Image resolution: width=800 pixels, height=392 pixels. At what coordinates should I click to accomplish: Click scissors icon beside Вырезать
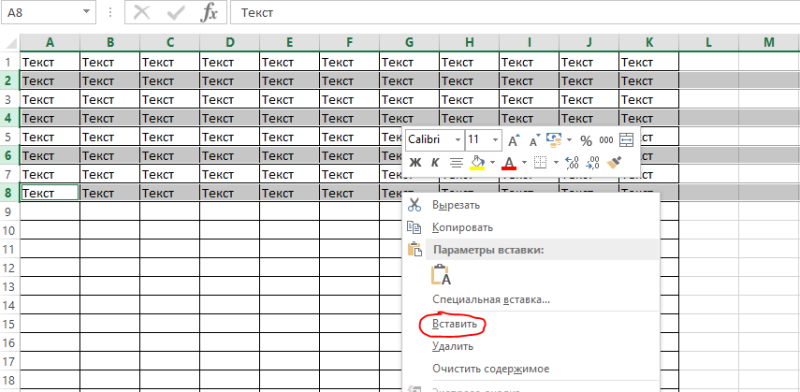415,205
